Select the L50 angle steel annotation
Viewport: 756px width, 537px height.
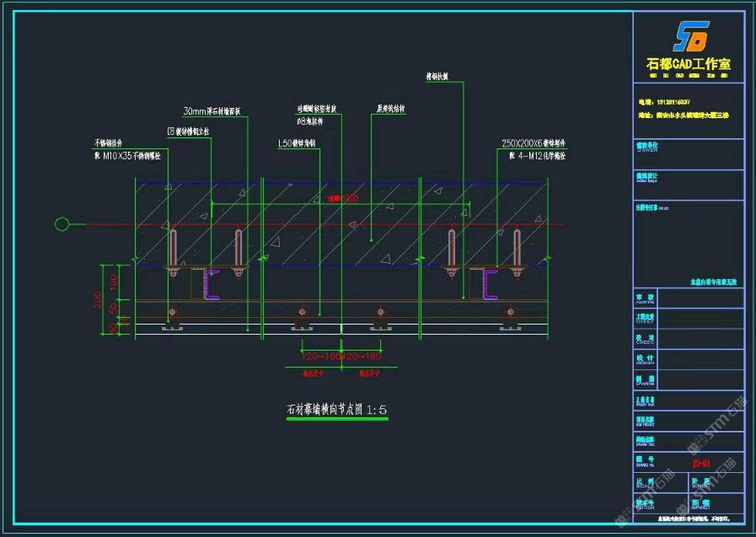pyautogui.click(x=297, y=144)
